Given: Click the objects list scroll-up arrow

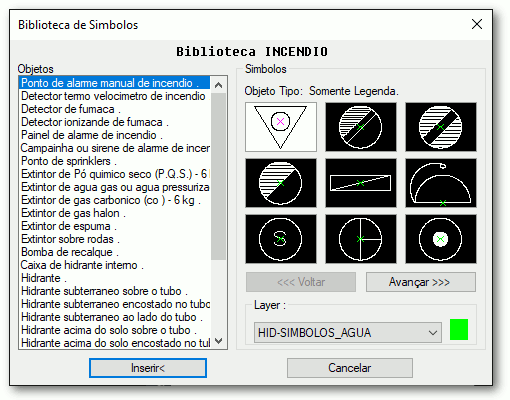Looking at the screenshot, I should (219, 85).
